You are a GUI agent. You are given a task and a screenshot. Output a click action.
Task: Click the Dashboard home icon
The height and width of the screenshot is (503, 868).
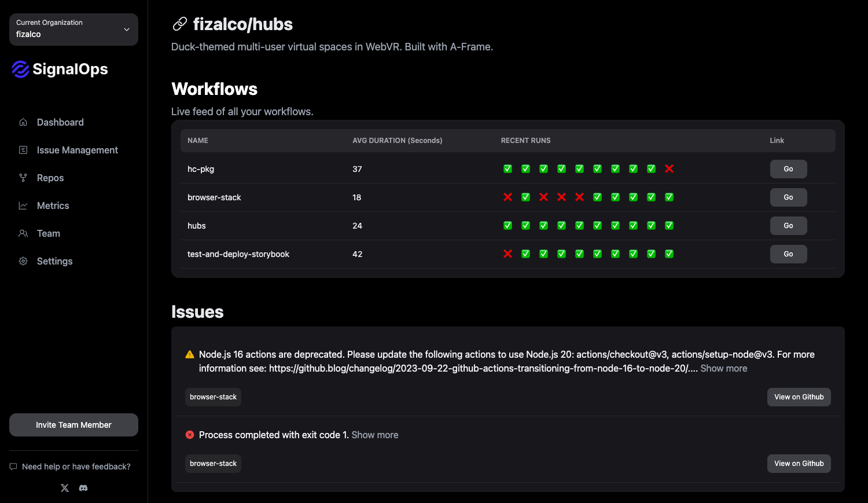pyautogui.click(x=23, y=122)
